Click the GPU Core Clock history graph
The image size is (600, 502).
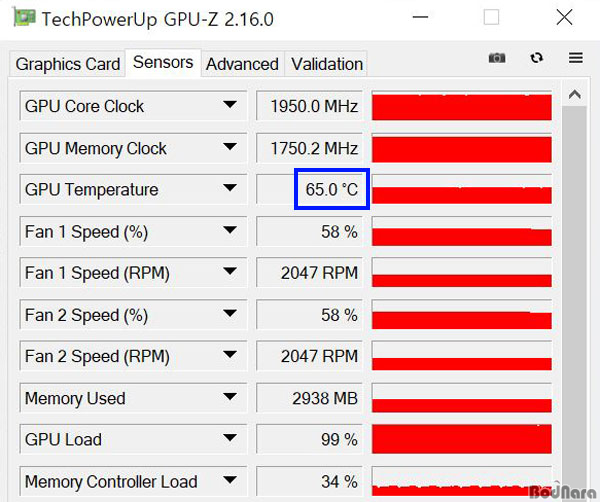point(461,106)
